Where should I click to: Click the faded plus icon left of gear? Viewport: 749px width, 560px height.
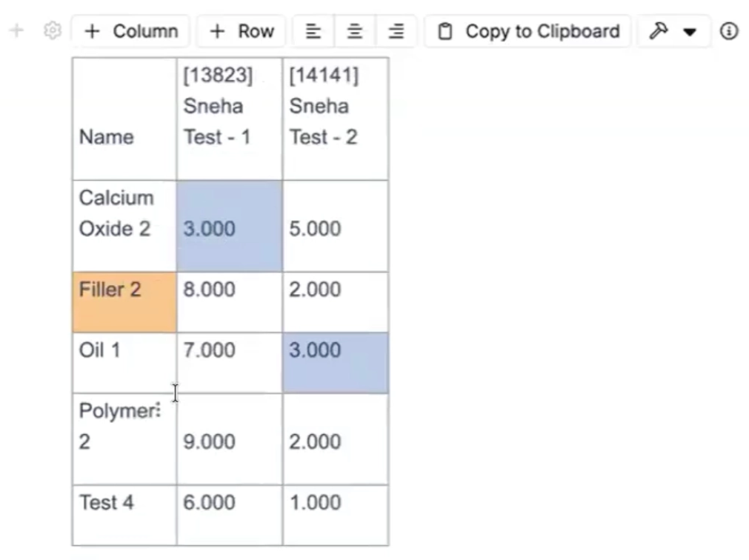(x=17, y=30)
